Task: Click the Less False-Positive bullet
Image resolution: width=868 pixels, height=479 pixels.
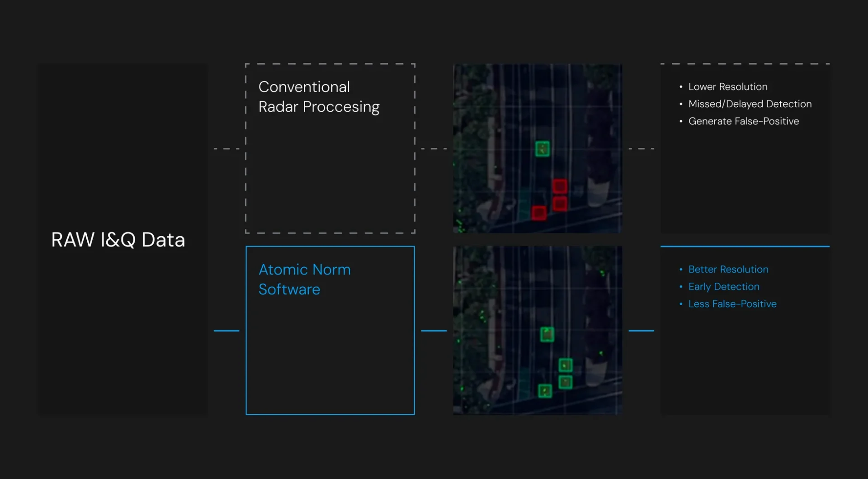Action: 732,304
